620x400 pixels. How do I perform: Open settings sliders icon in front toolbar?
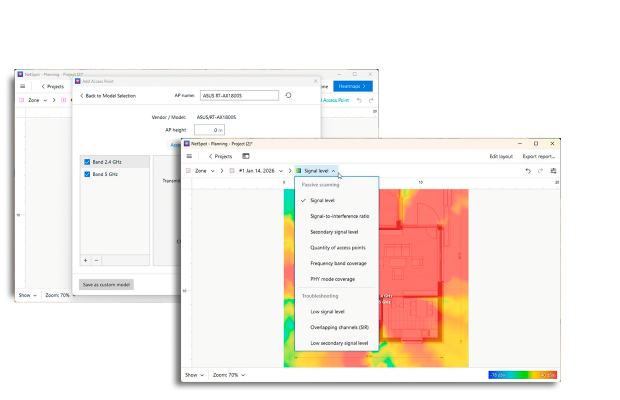coord(553,171)
